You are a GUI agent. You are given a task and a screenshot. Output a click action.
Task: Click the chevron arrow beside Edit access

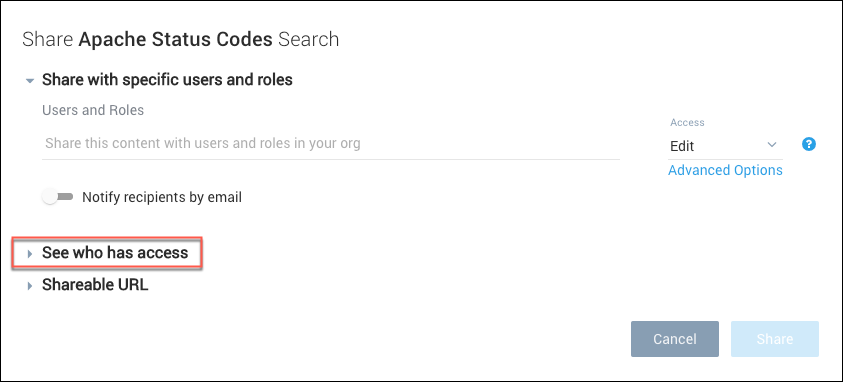(x=771, y=145)
